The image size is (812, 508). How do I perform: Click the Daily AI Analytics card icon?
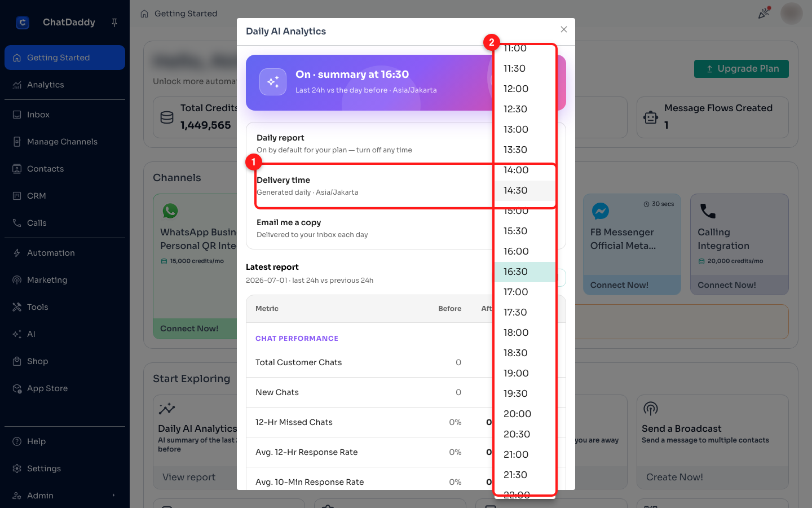click(x=167, y=409)
